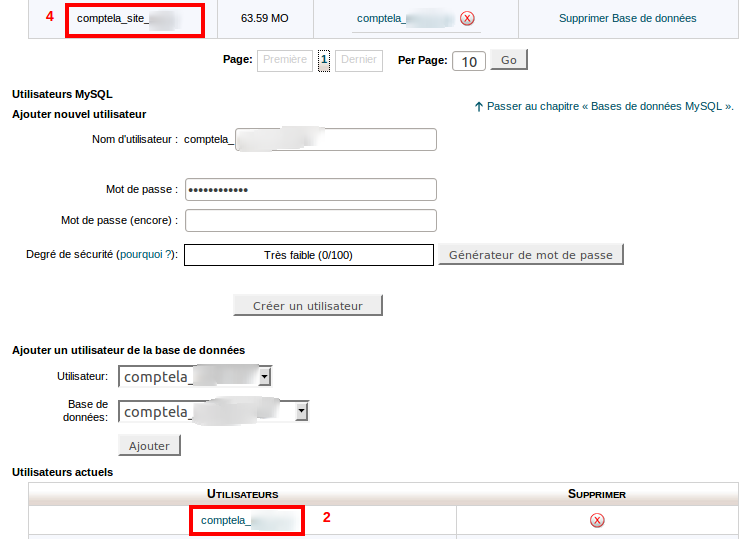Click delete icon in Supprimer column
This screenshot has width=740, height=539.
click(597, 520)
